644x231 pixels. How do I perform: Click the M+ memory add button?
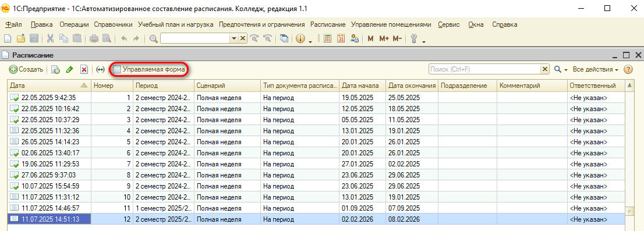(384, 38)
